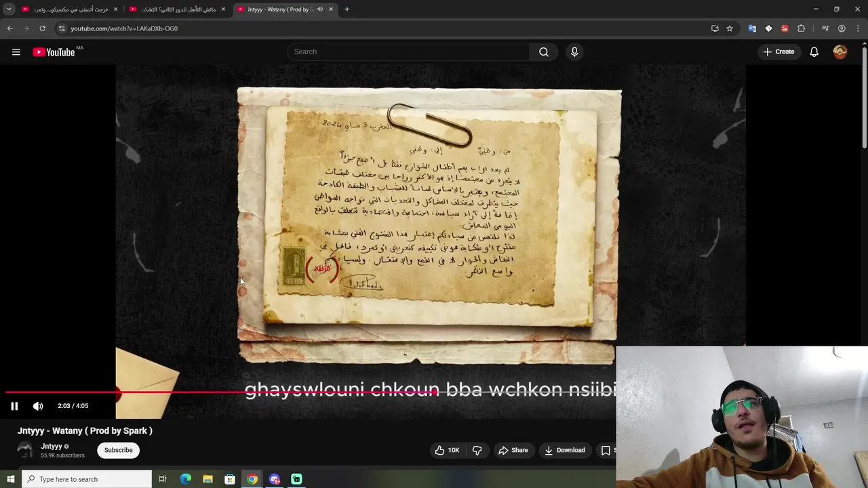Open the black tag-shaped extension icon
This screenshot has width=868, height=488.
tap(768, 28)
